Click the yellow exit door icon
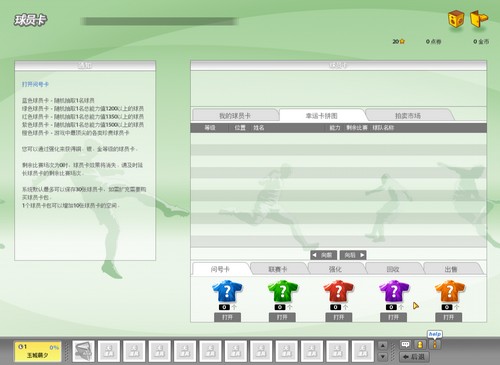The height and width of the screenshot is (365, 500). coord(479,19)
